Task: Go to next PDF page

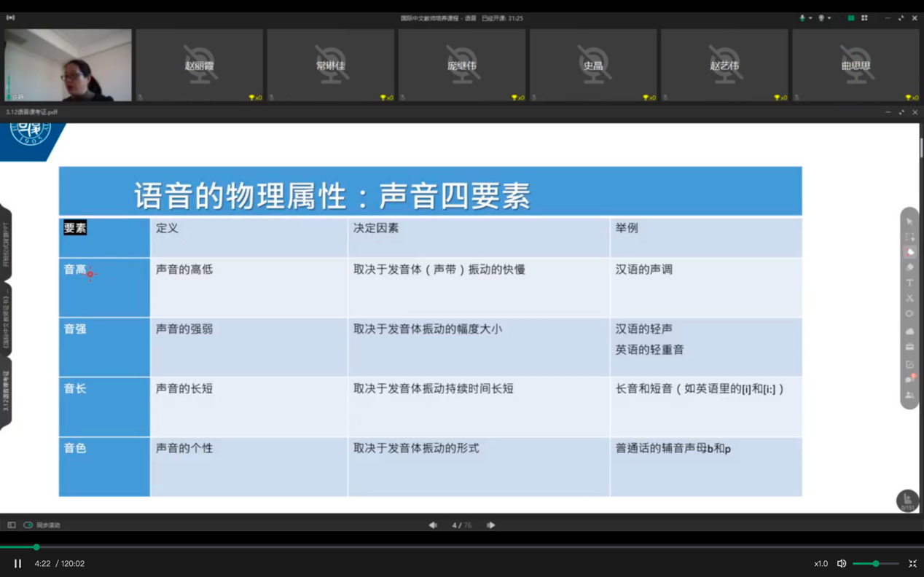Action: (490, 525)
